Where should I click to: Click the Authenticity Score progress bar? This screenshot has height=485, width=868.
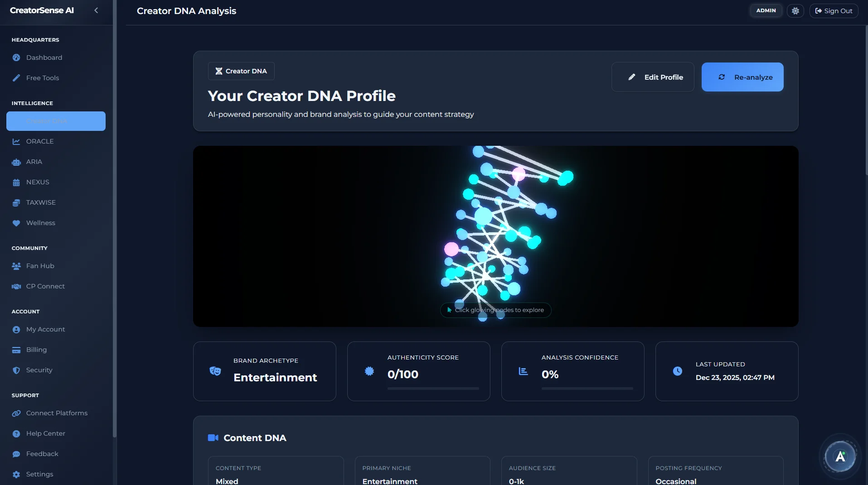[x=432, y=389]
